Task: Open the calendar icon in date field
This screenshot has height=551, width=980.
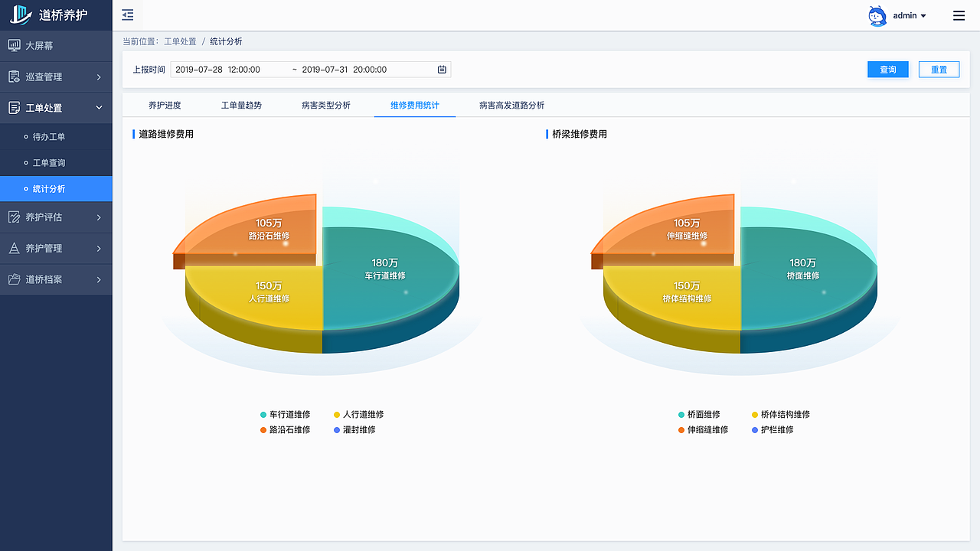Action: [x=442, y=70]
